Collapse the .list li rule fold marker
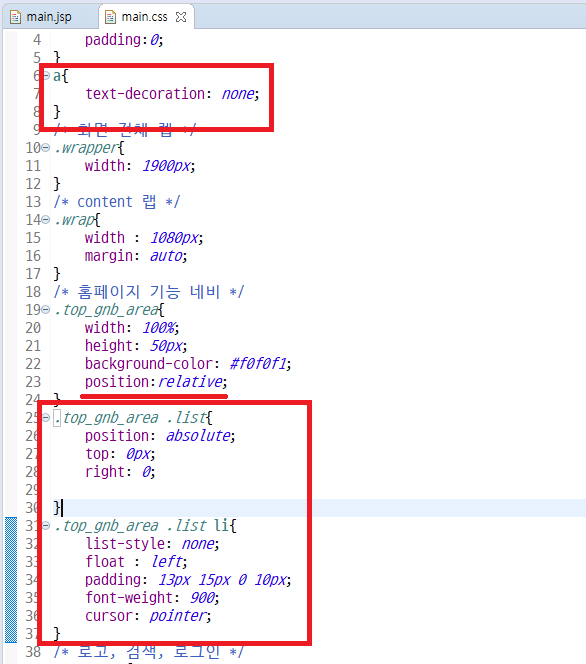 point(46,526)
